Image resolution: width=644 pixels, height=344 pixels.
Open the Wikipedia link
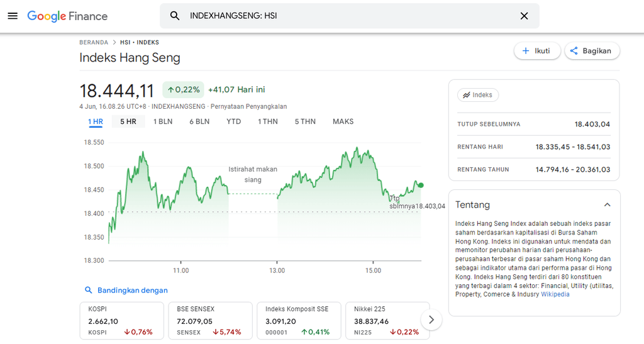(x=555, y=294)
